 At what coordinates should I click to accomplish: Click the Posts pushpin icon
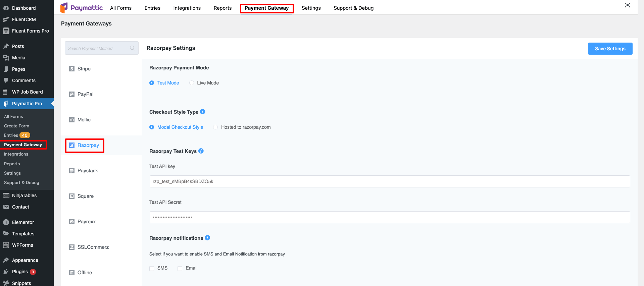pyautogui.click(x=6, y=46)
